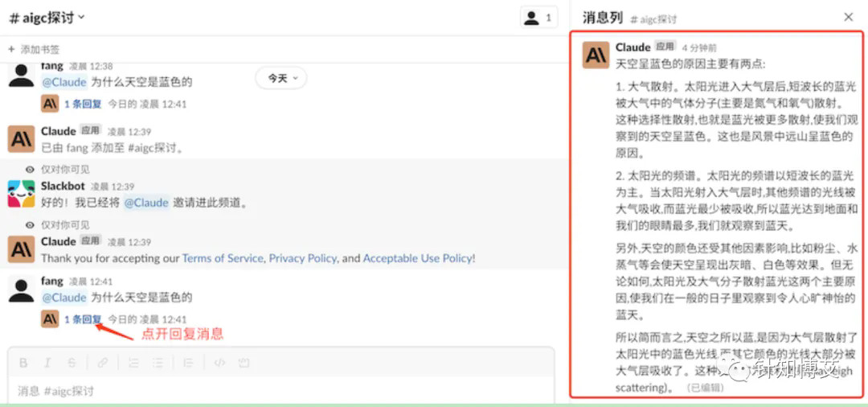Screen dimensions: 868x407
Task: Click Claude reply avatar under 12:38 message
Action: click(50, 104)
